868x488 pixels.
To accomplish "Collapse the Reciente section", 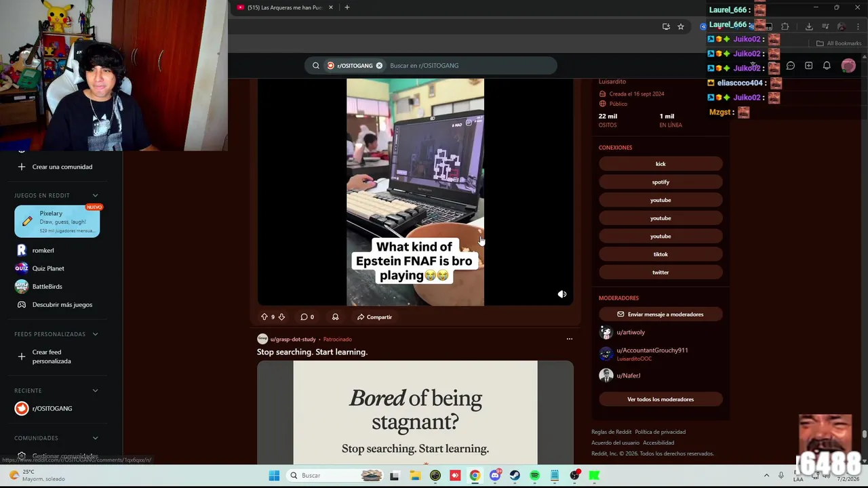I will click(95, 390).
